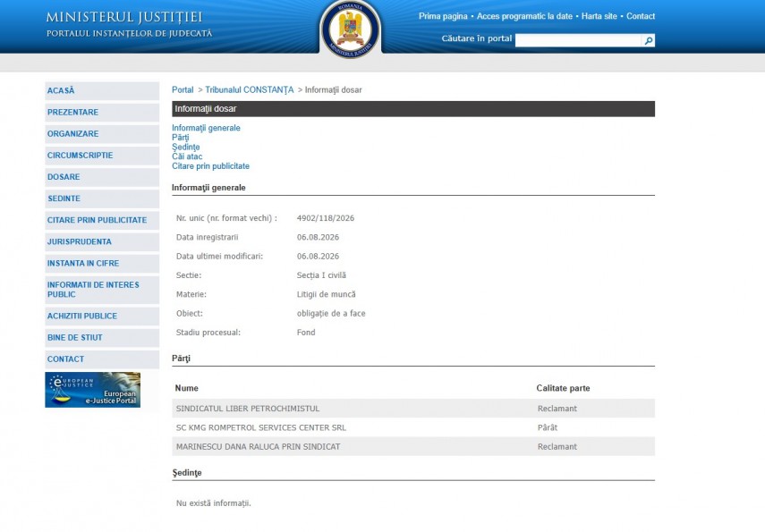Click 'obligație de a face' value

coord(331,313)
